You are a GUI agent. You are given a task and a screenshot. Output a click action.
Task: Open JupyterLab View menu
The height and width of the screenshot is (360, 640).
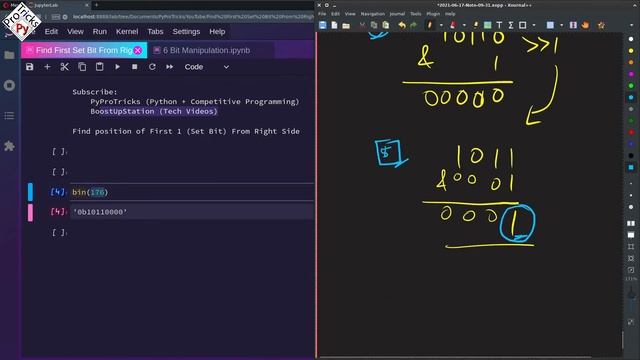75,31
